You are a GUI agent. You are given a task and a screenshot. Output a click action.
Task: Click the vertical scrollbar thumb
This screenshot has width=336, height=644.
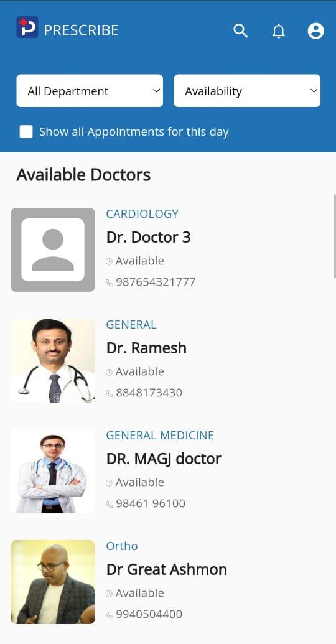[334, 236]
